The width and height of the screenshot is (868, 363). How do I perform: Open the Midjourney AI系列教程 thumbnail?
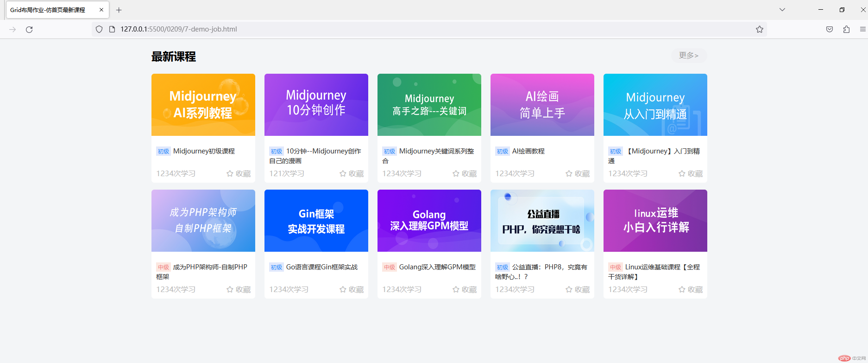coord(203,105)
